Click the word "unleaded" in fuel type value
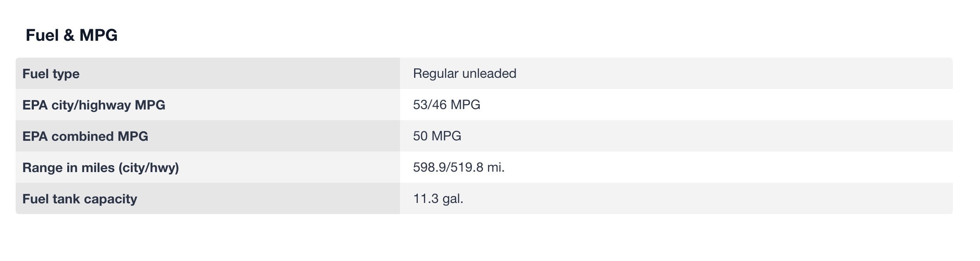Screen dimensions: 980x261 [489, 73]
